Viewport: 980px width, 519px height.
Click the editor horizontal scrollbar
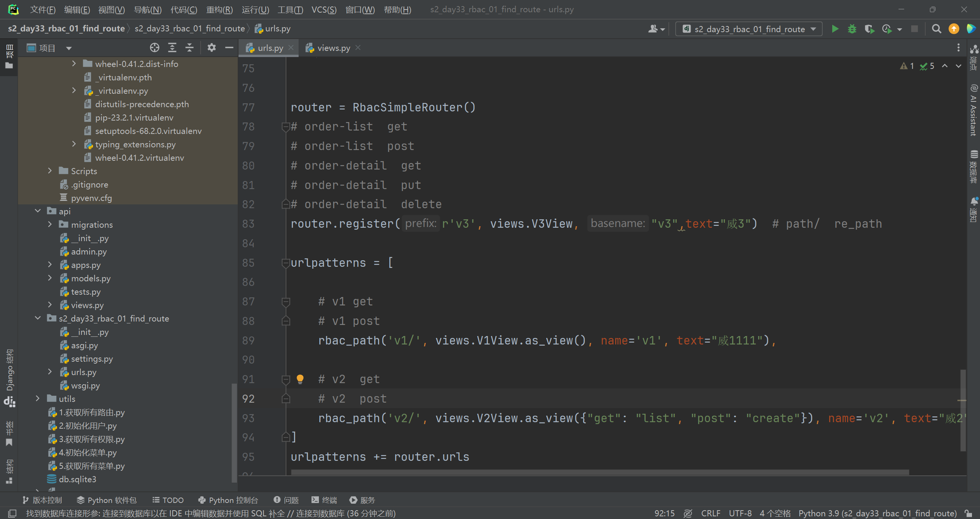click(600, 472)
